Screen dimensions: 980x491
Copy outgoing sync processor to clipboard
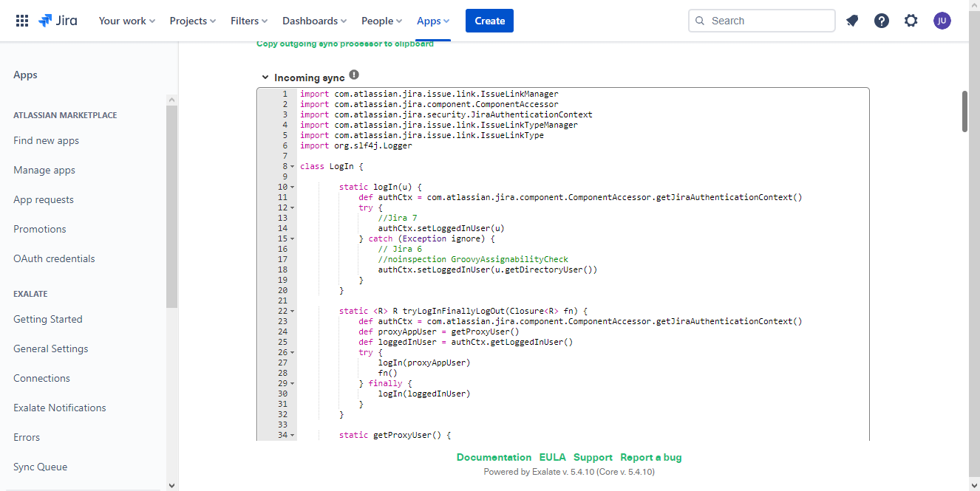pyautogui.click(x=345, y=44)
